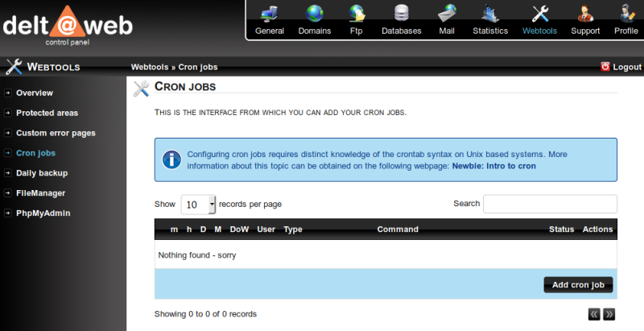Expand the records per page dropdown
The image size is (644, 331).
coord(199,205)
